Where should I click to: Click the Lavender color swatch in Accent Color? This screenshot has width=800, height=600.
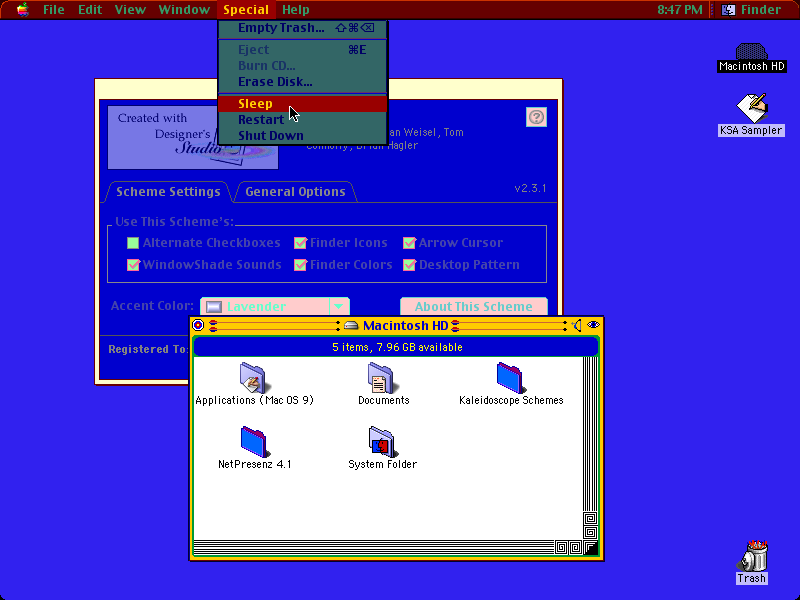tap(214, 307)
